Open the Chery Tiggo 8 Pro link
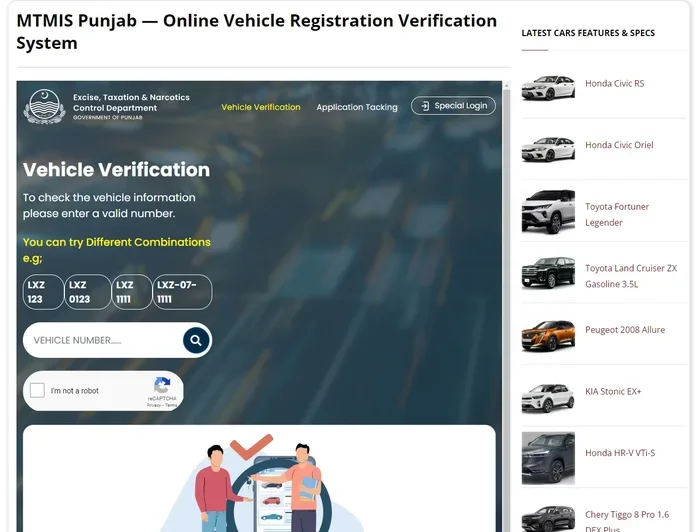 click(627, 521)
